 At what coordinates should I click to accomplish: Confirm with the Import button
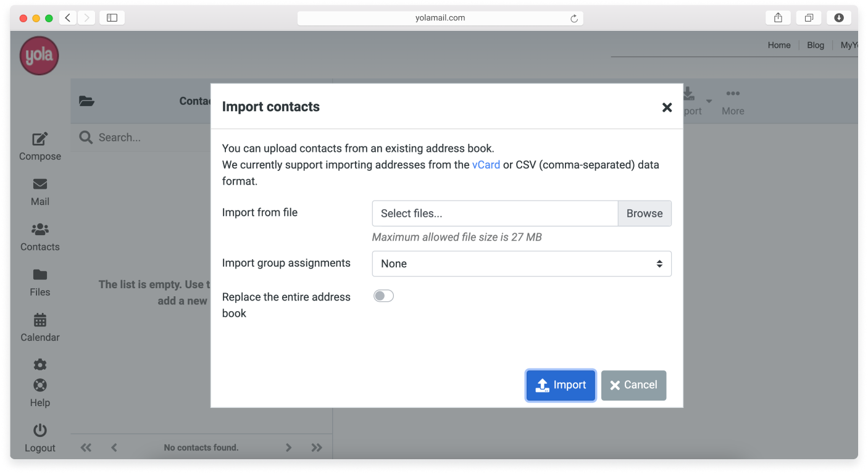point(560,385)
